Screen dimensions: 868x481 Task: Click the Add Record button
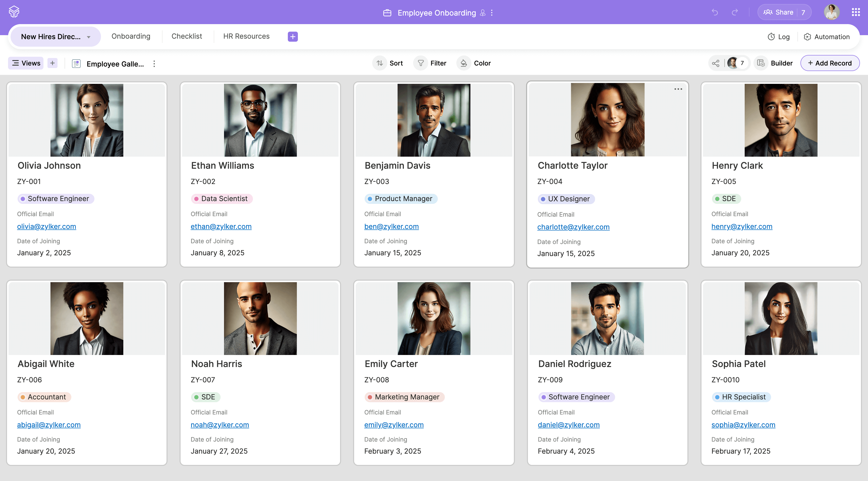point(830,63)
